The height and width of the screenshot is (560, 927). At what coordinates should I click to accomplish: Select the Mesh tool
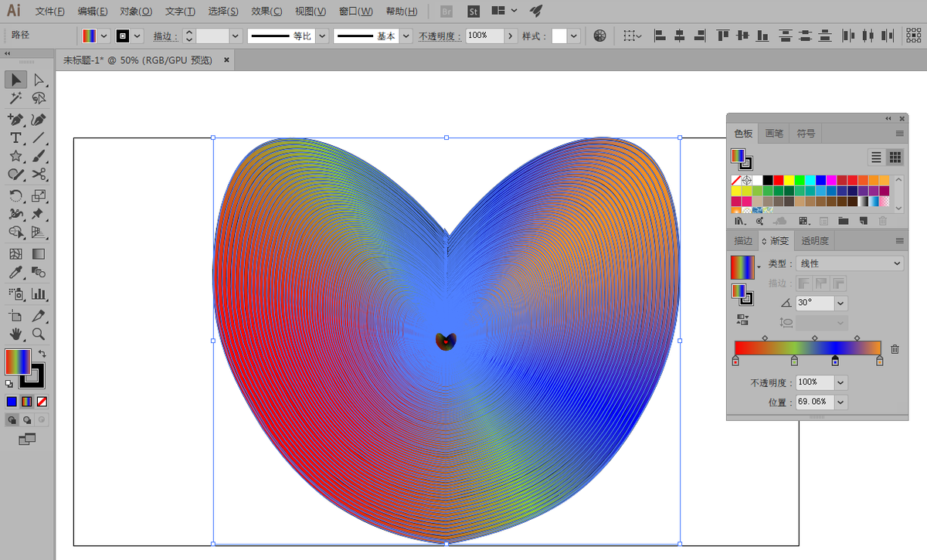click(x=15, y=253)
